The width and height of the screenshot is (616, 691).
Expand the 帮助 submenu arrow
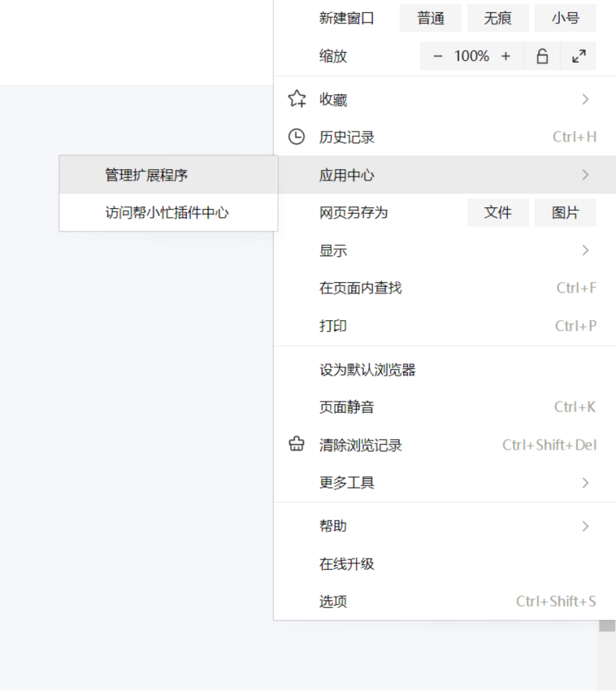[x=585, y=526]
